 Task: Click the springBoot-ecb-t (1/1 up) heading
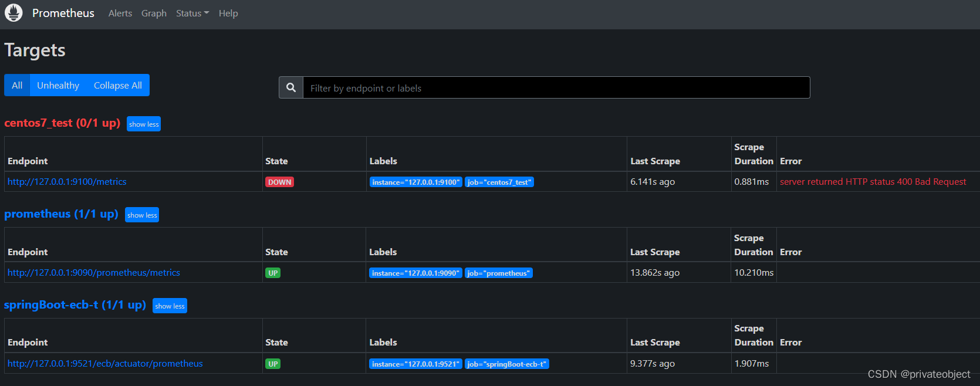tap(75, 304)
